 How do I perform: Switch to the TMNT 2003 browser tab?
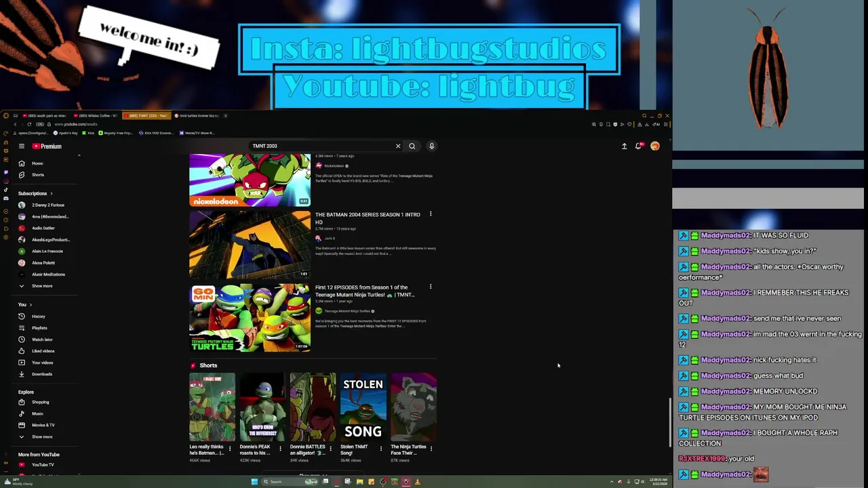(x=146, y=116)
